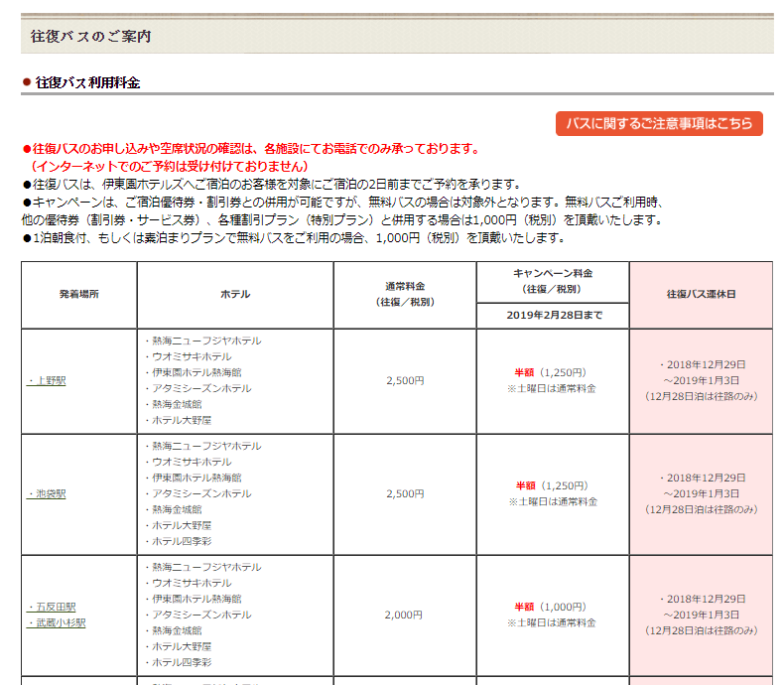Open the バスに関するご注意事項はこちら button
The width and height of the screenshot is (784, 685).
pyautogui.click(x=659, y=123)
